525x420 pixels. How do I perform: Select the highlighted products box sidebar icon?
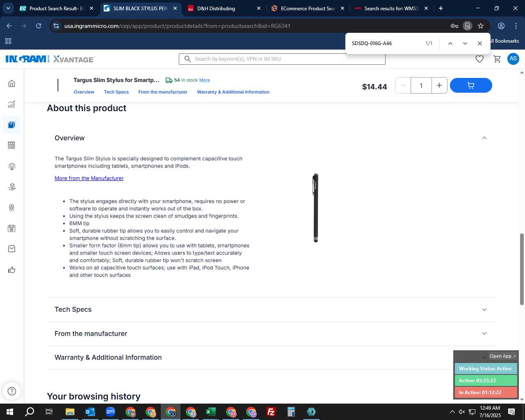(11, 125)
